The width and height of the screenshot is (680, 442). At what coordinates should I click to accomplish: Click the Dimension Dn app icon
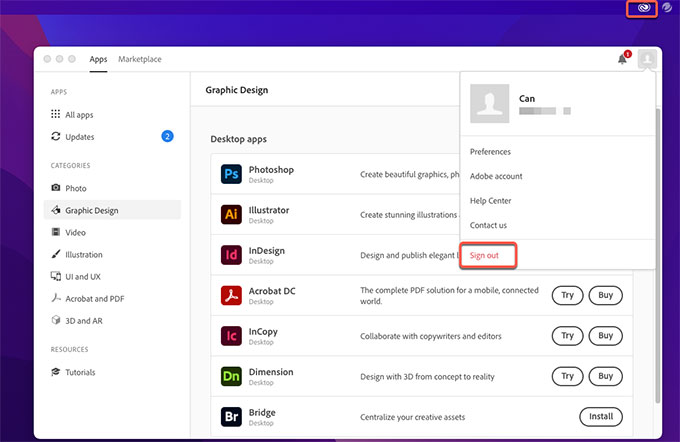click(x=231, y=376)
